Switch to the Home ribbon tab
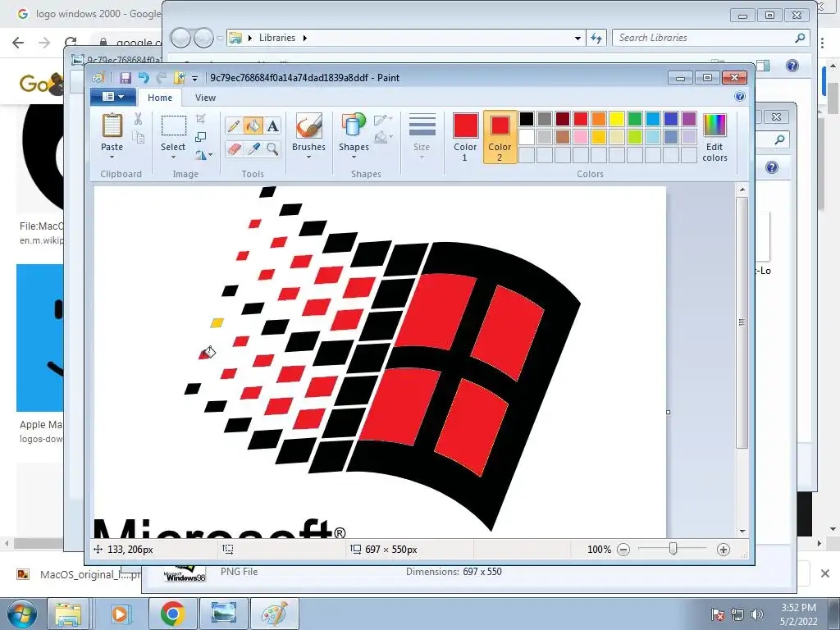The width and height of the screenshot is (840, 630). pyautogui.click(x=160, y=98)
